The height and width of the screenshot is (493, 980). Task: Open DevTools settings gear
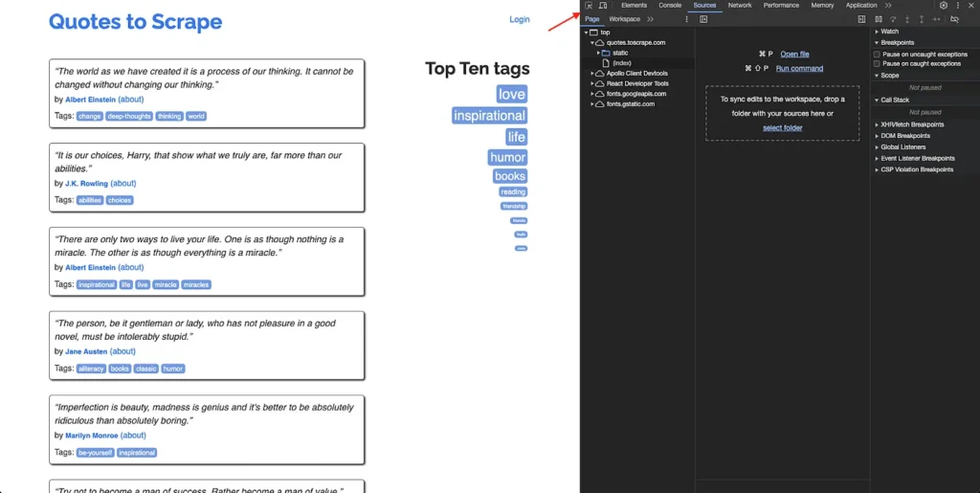pos(944,6)
